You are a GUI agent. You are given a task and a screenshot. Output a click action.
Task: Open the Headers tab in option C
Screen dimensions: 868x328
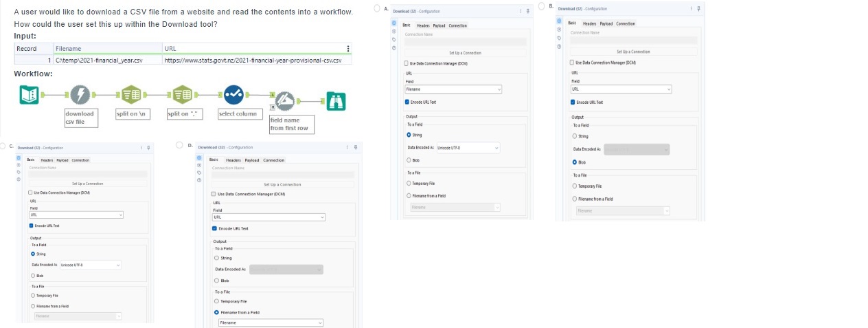pos(47,160)
